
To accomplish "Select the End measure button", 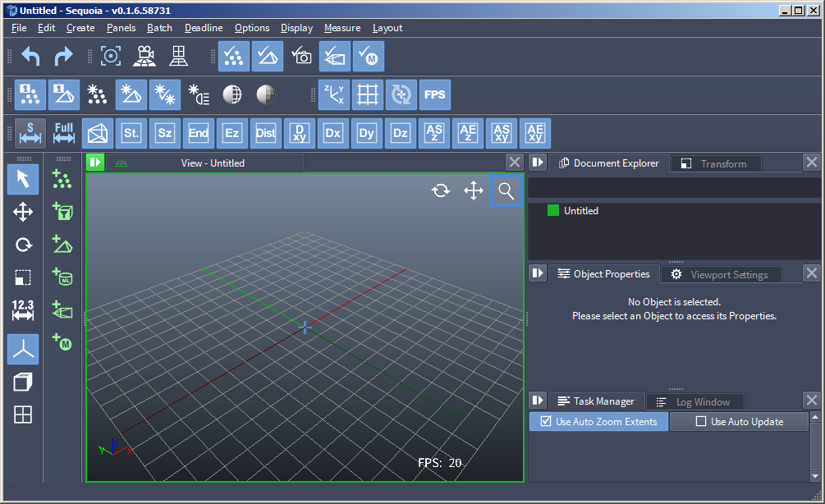I will 199,133.
